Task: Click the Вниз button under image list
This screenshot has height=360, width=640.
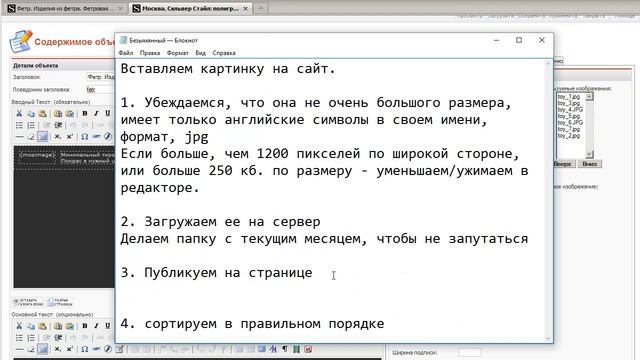Action: click(590, 164)
